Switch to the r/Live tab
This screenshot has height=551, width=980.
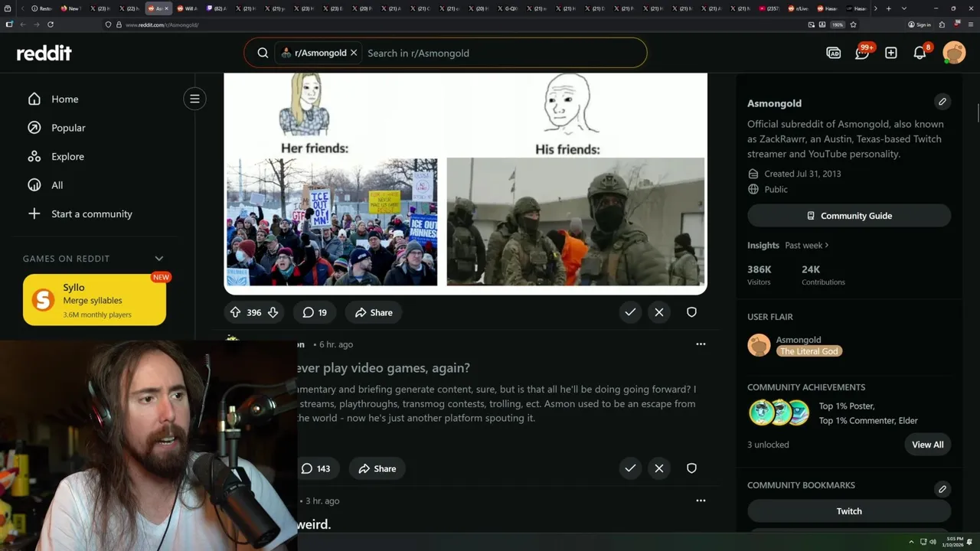point(799,8)
